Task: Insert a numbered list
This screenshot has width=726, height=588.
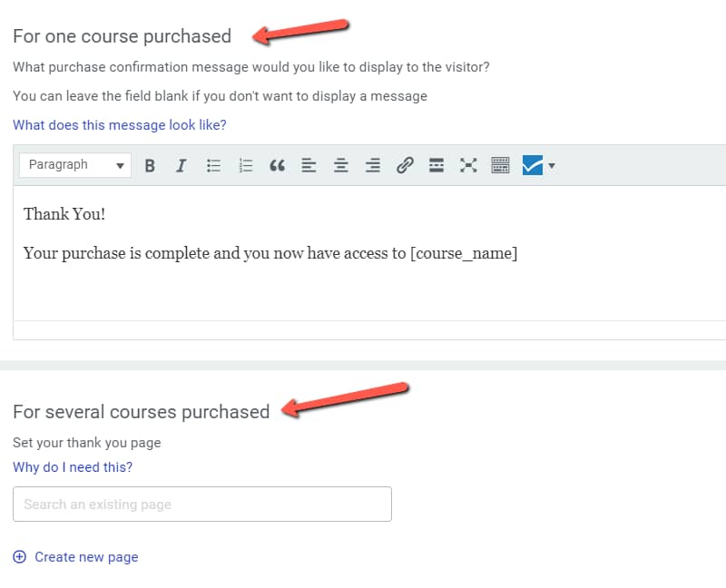Action: coord(245,165)
